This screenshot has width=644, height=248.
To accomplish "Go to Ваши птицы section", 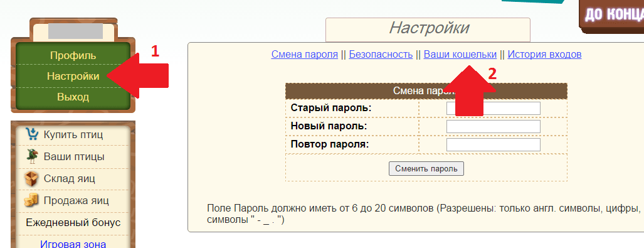I will tap(74, 157).
